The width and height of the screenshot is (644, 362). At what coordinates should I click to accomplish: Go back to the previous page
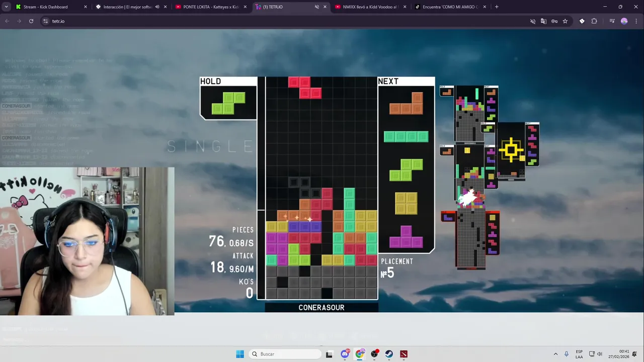coord(7,21)
